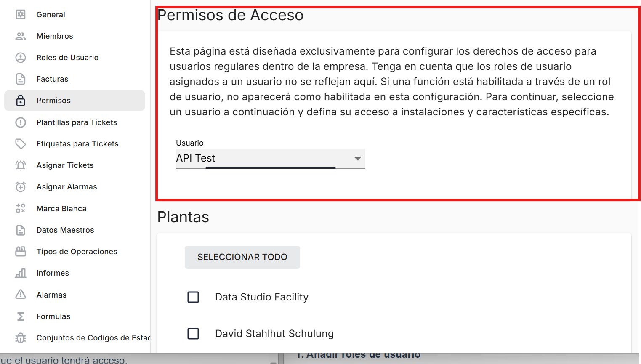
Task: Select Datos Maestros in the sidebar
Action: click(x=65, y=230)
